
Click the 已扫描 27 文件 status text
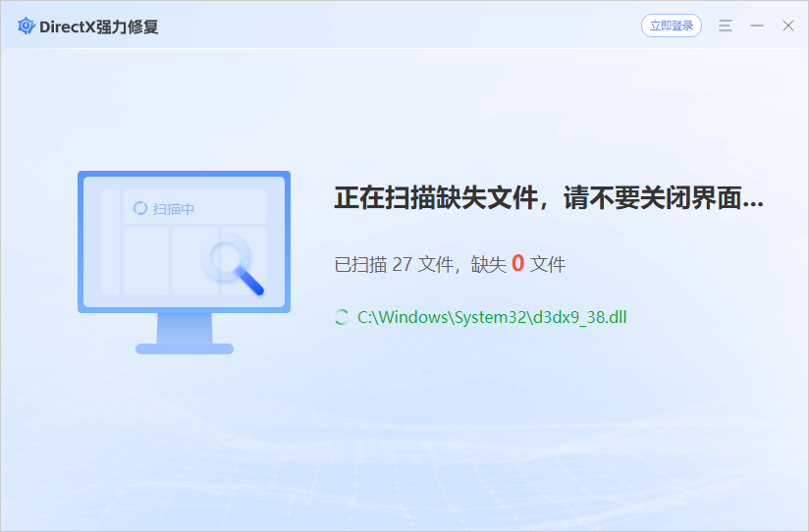(394, 264)
